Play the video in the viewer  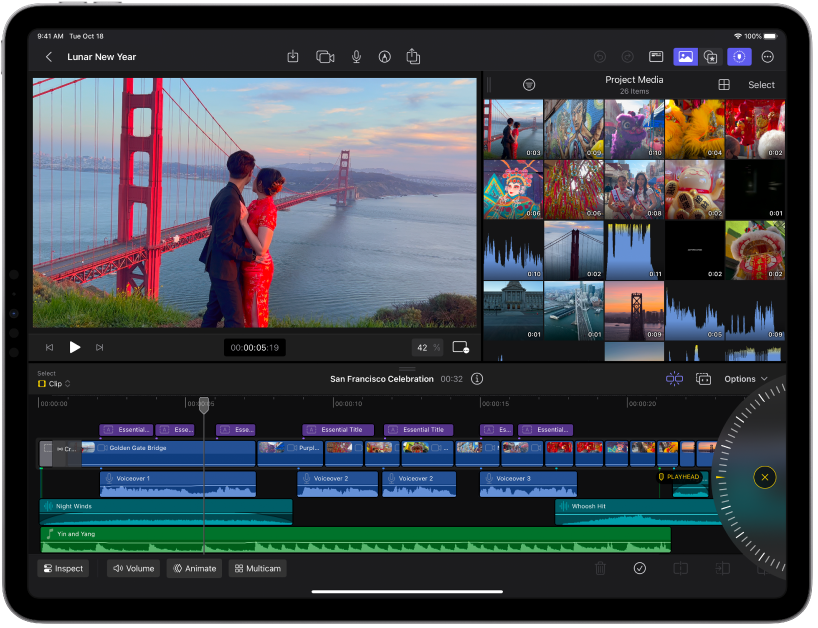[x=75, y=347]
